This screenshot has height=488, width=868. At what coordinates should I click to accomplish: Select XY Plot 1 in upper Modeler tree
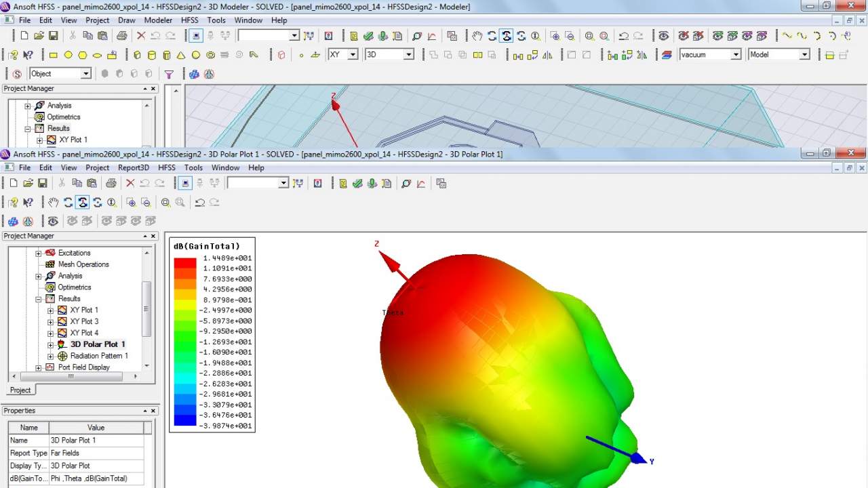click(73, 140)
